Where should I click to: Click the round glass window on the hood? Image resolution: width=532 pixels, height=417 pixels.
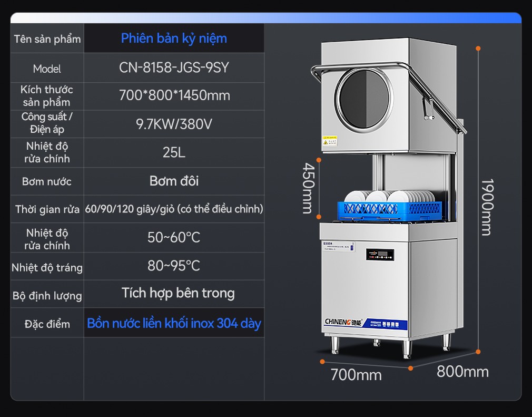point(364,99)
